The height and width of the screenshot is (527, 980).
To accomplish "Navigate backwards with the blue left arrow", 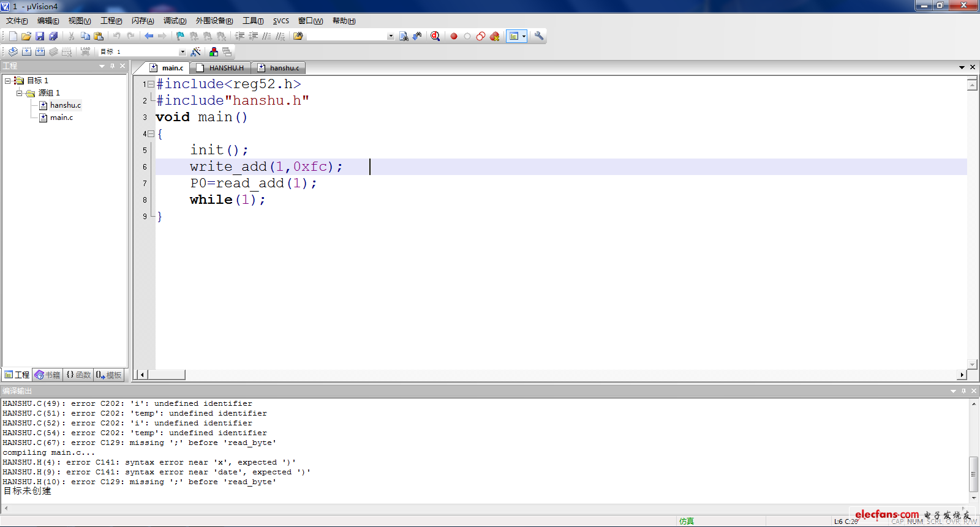I will (149, 36).
